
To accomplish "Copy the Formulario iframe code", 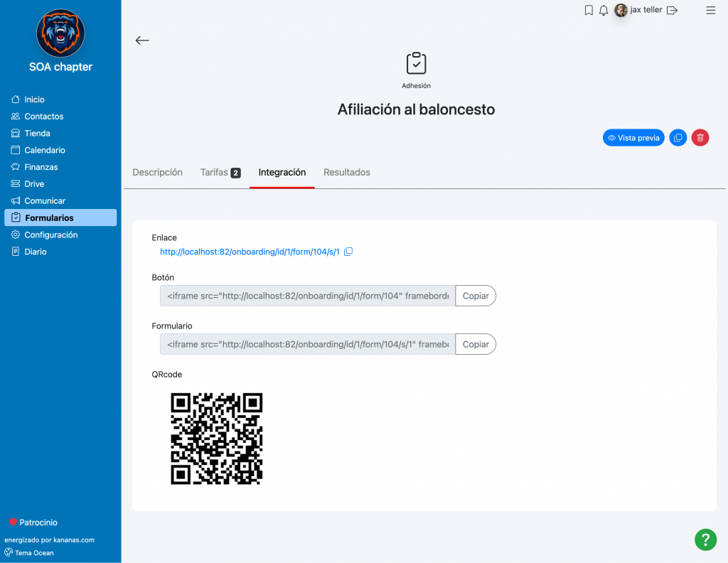I will [476, 344].
